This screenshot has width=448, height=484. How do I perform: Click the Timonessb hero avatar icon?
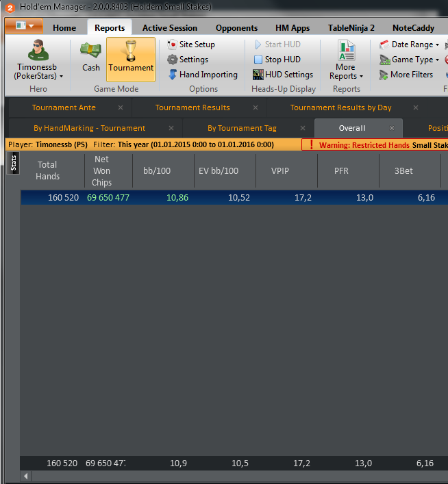pos(38,50)
